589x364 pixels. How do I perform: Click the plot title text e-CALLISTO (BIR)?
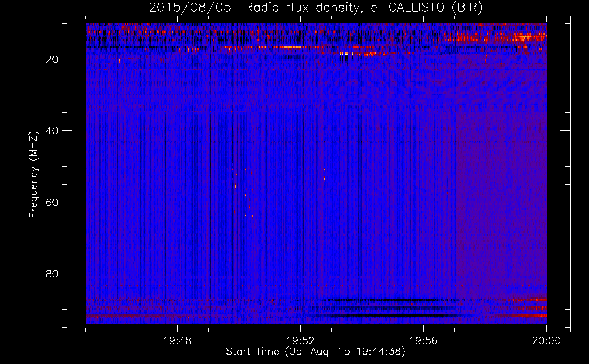pyautogui.click(x=426, y=8)
